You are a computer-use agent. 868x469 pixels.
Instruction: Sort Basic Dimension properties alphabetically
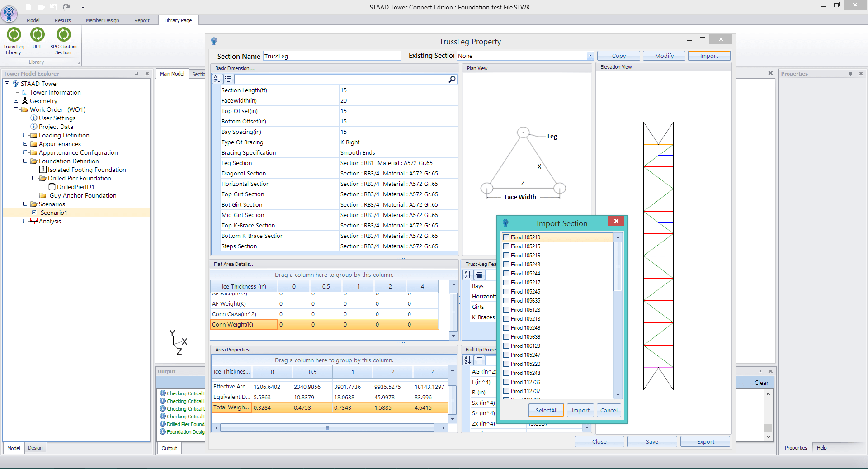[x=217, y=79]
